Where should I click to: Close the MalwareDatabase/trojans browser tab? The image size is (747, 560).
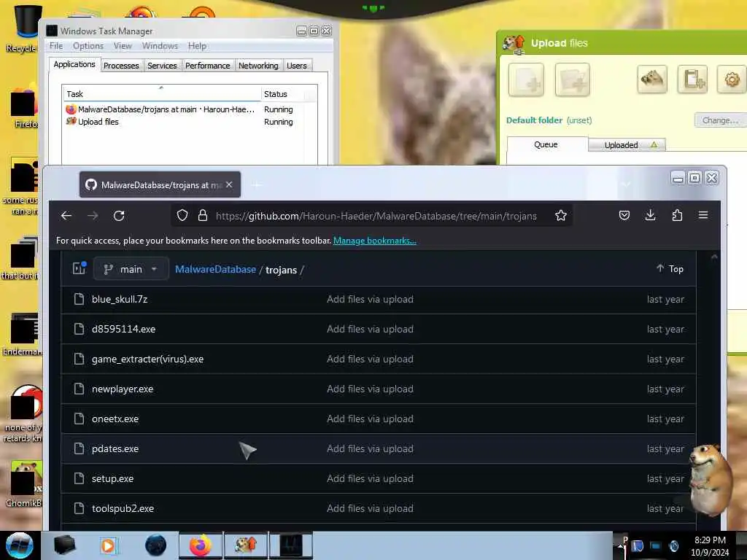click(x=229, y=184)
